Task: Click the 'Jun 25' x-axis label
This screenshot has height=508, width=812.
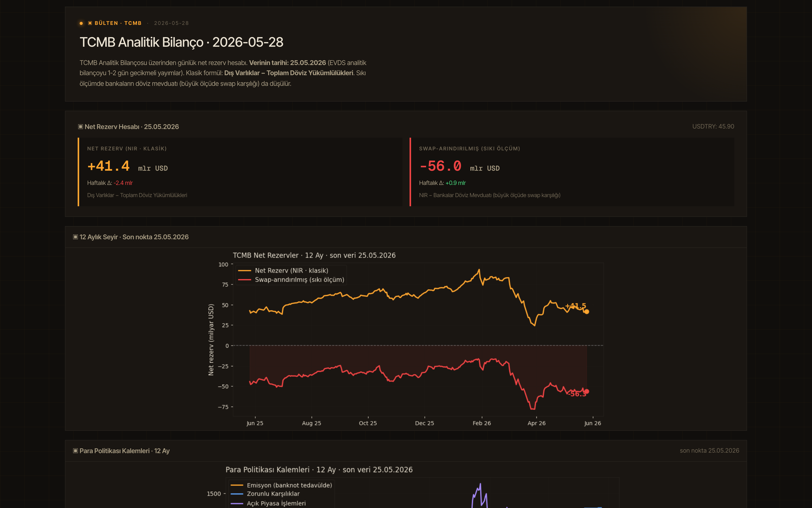Action: 255,423
